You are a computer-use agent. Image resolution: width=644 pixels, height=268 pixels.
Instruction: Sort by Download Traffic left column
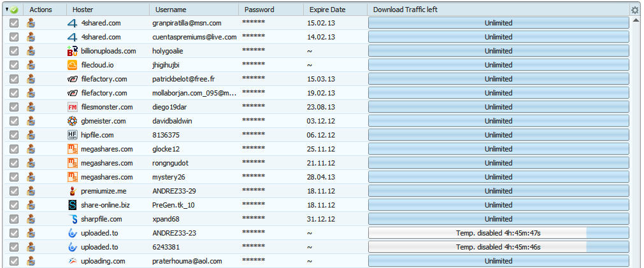point(499,10)
